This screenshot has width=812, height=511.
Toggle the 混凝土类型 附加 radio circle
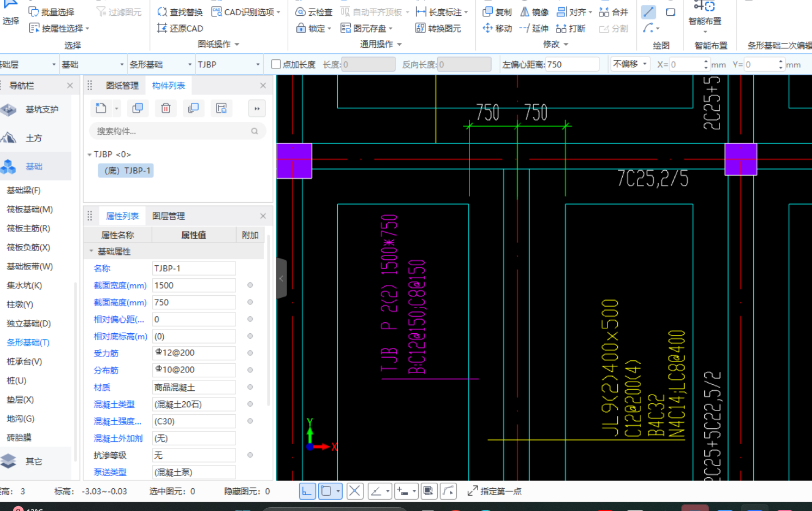(x=250, y=404)
